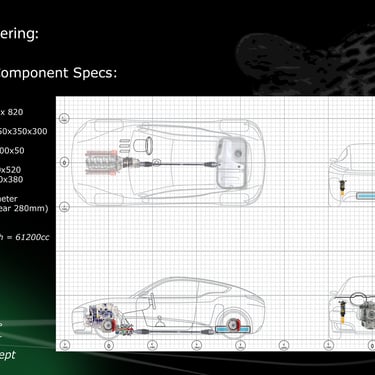Click the '0x380' spec line
The height and width of the screenshot is (375, 375).
pyautogui.click(x=12, y=180)
